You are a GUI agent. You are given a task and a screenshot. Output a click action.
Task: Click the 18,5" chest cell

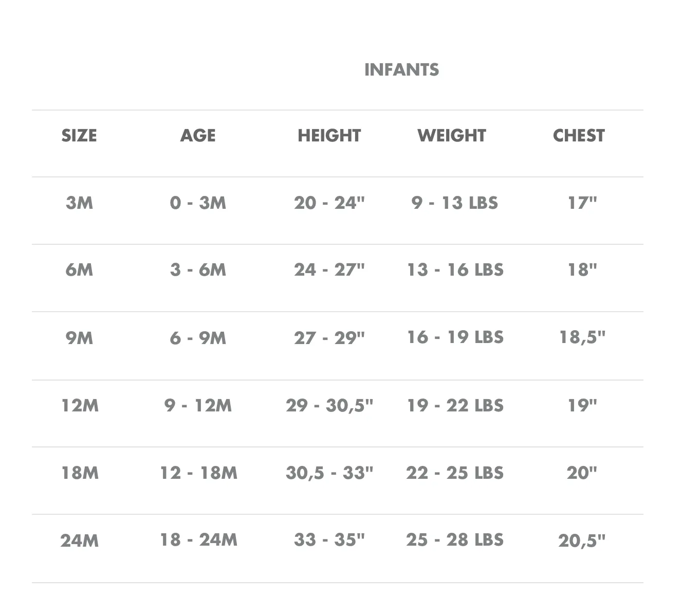(582, 337)
